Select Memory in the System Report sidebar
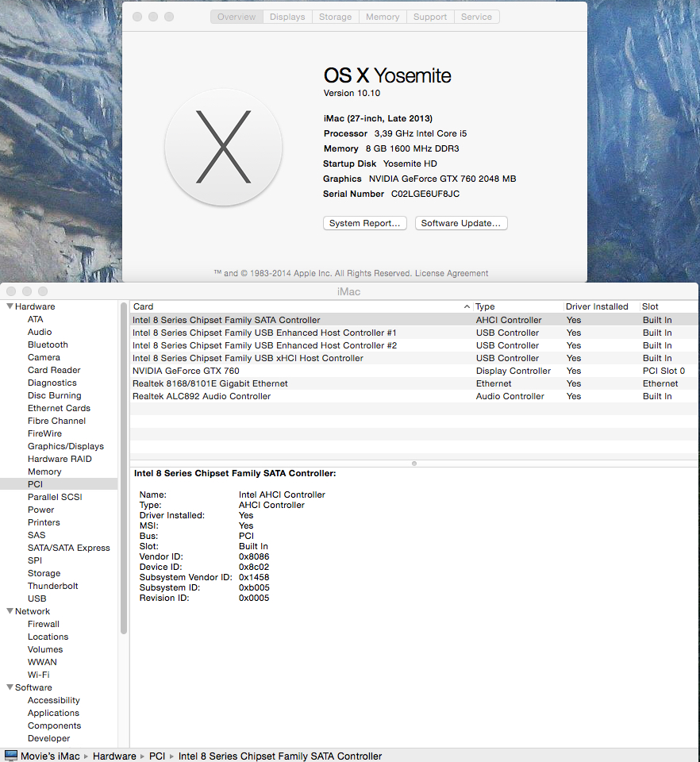Screen dimensions: 700x762 coord(44,471)
